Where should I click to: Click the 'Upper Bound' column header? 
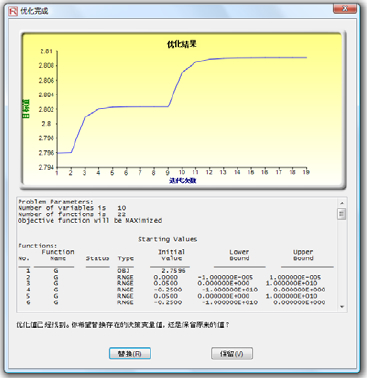point(303,255)
